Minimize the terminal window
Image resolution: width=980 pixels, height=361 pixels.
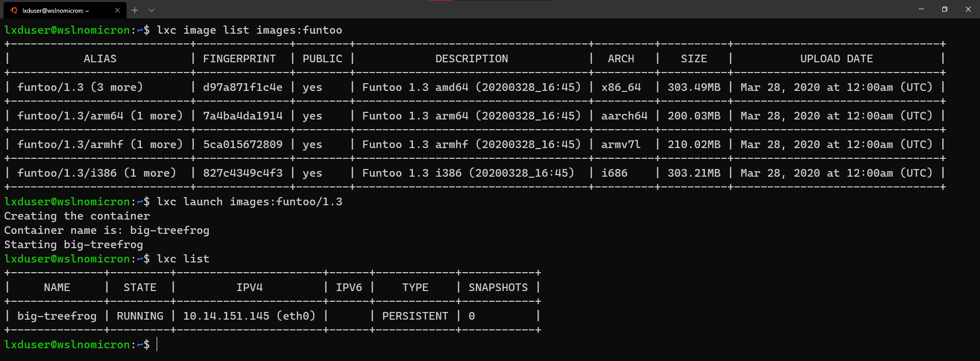(x=921, y=9)
